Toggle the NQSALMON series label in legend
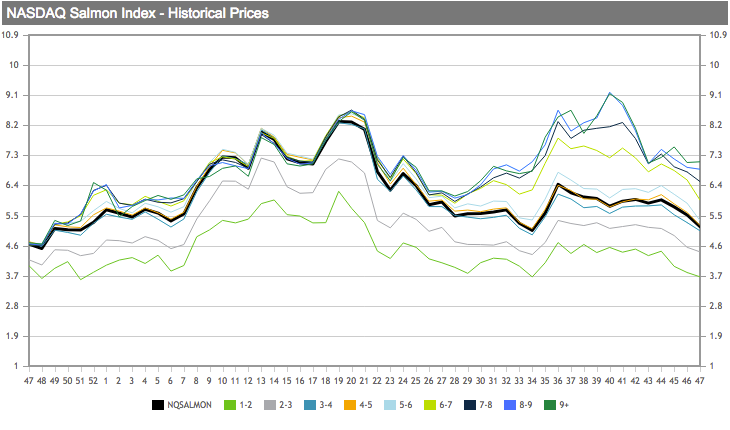 pyautogui.click(x=189, y=405)
